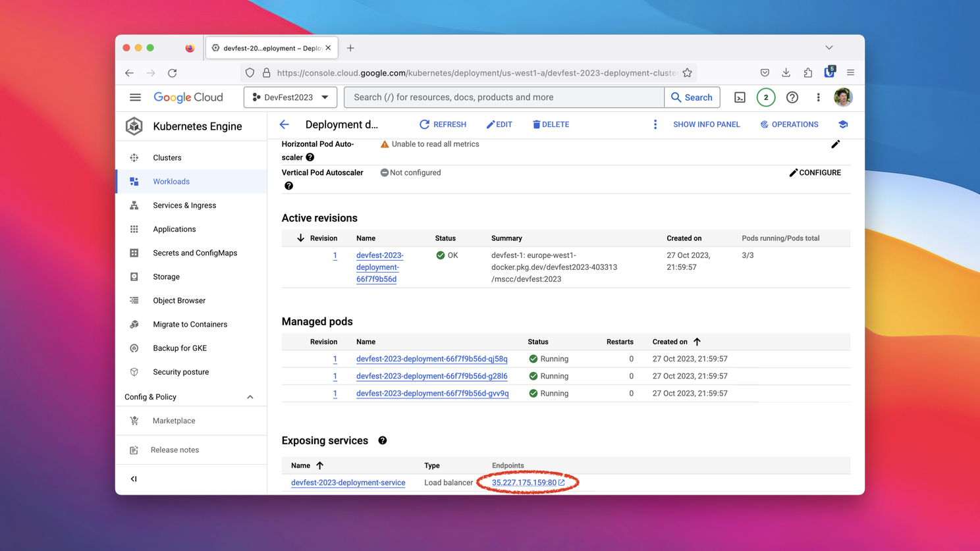This screenshot has height=551, width=980.
Task: Show help for Vertical Pod Autoscaler
Action: (x=288, y=186)
